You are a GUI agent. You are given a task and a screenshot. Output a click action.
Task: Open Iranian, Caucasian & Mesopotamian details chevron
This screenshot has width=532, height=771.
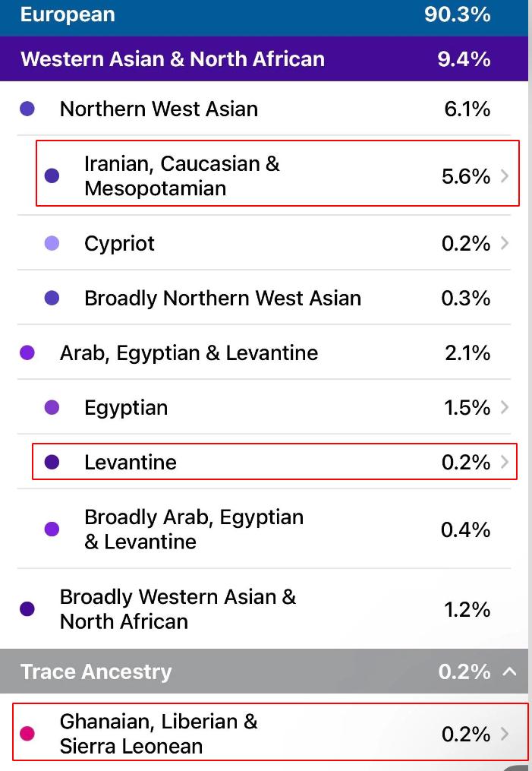[505, 176]
